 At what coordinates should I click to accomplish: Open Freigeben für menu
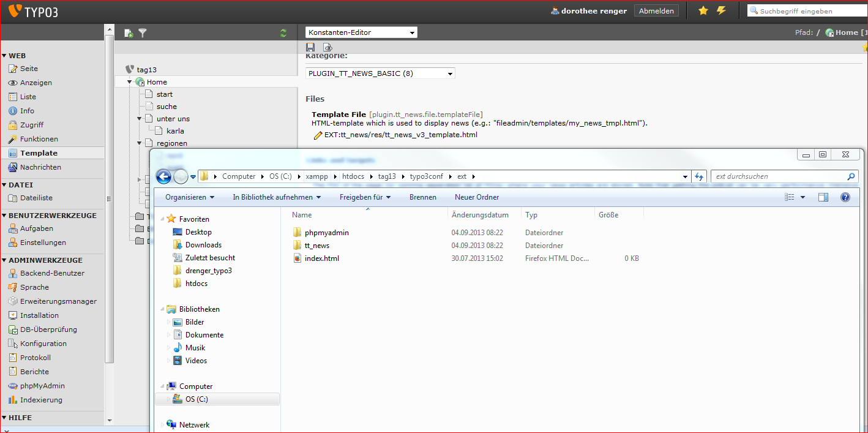point(365,197)
